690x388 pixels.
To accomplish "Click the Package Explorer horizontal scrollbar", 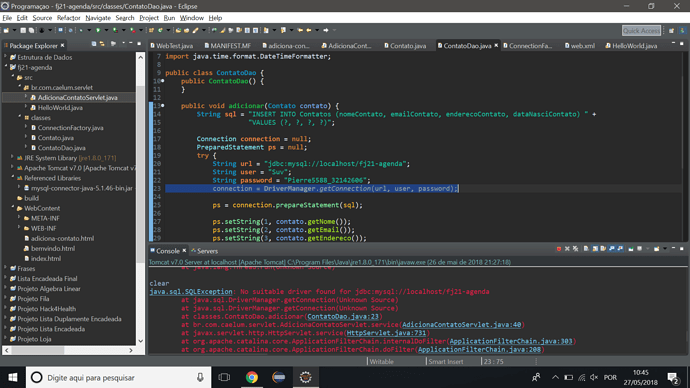I will click(x=69, y=350).
